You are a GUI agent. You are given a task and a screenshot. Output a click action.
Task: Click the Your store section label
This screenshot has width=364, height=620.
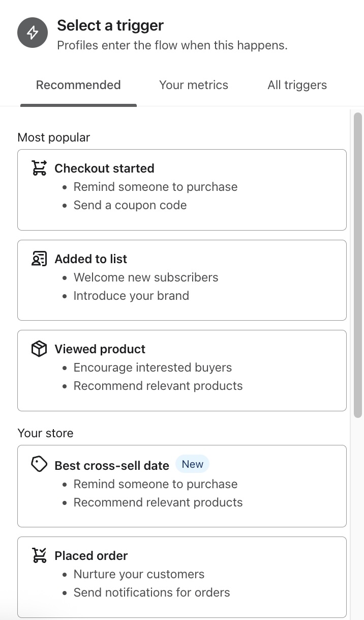tap(45, 433)
